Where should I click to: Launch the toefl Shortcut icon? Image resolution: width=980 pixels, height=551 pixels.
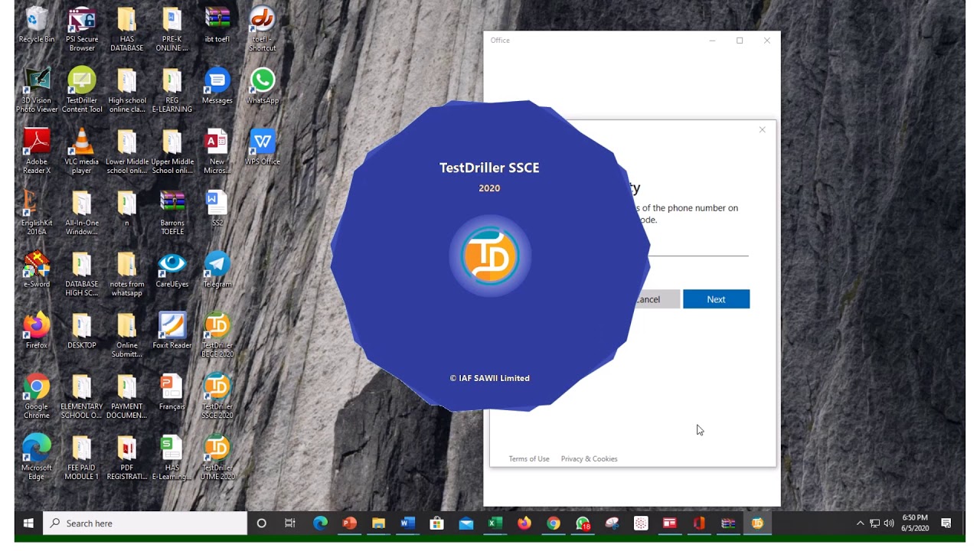tap(263, 30)
